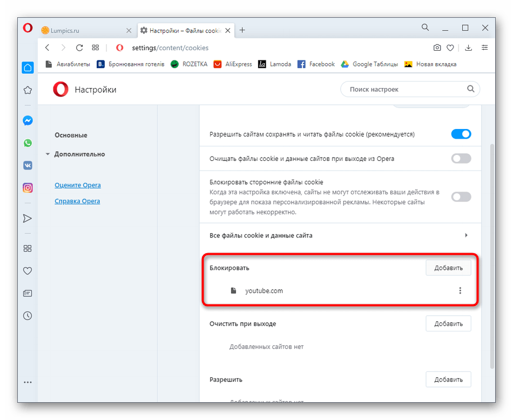
Task: Click the address bar settings/content/cookies
Action: point(170,48)
